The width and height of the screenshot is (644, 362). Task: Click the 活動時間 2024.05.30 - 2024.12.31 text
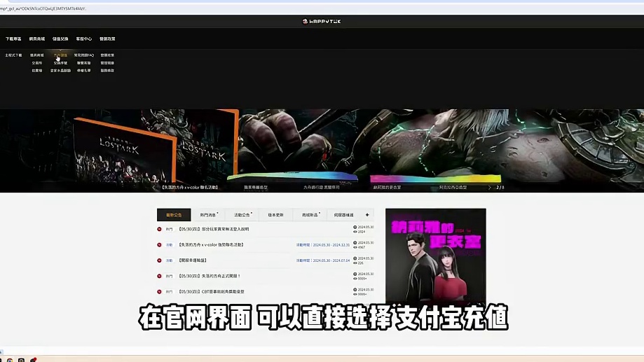pyautogui.click(x=323, y=245)
